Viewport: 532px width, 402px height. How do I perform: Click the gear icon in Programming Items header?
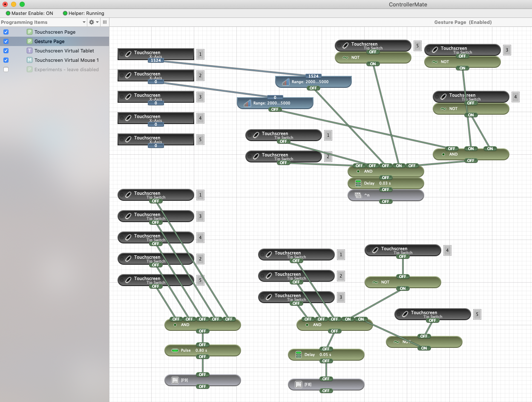[x=91, y=22]
